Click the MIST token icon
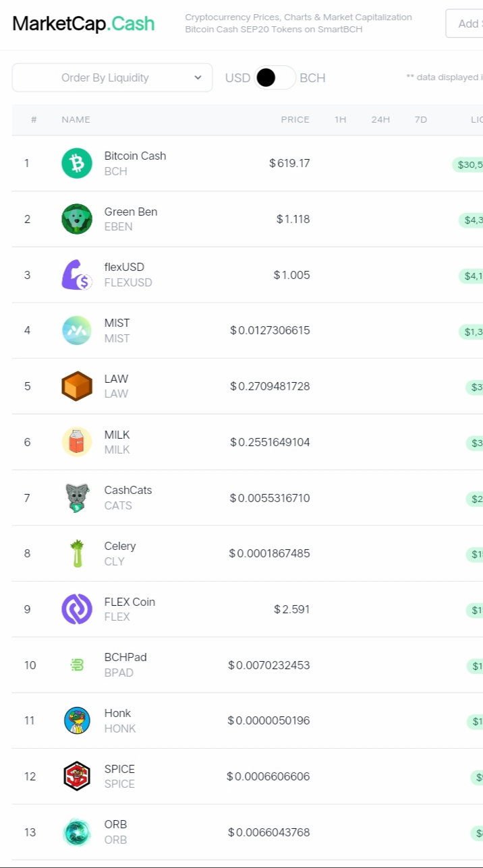Viewport: 483px width, 868px height. click(77, 331)
